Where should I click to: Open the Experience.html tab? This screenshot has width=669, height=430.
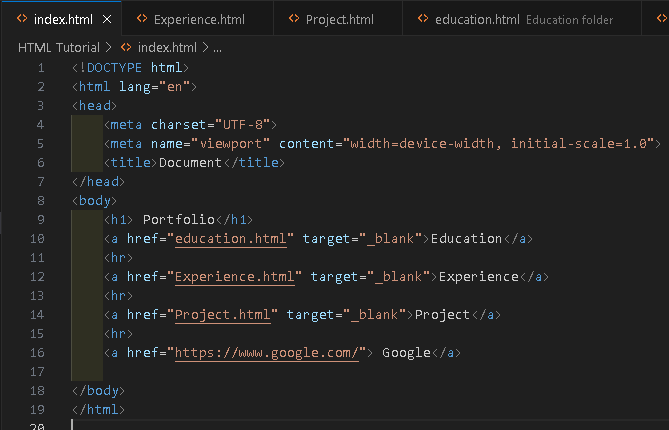click(198, 20)
